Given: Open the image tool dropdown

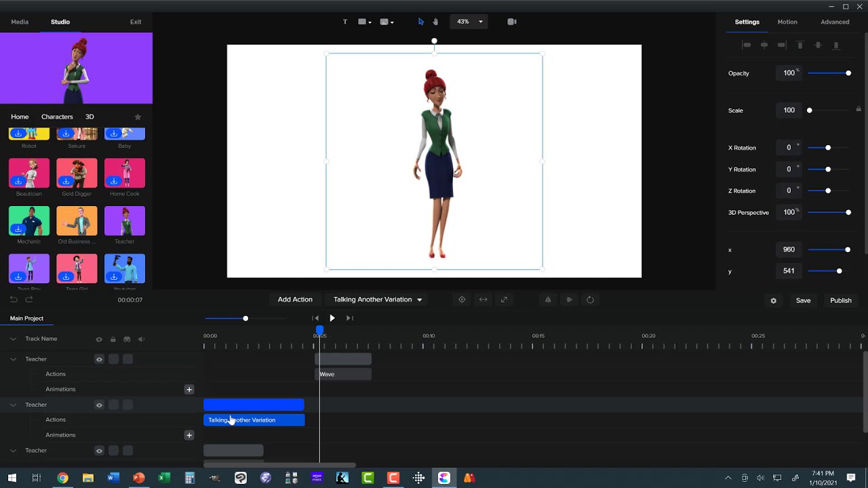Looking at the screenshot, I should coord(386,22).
